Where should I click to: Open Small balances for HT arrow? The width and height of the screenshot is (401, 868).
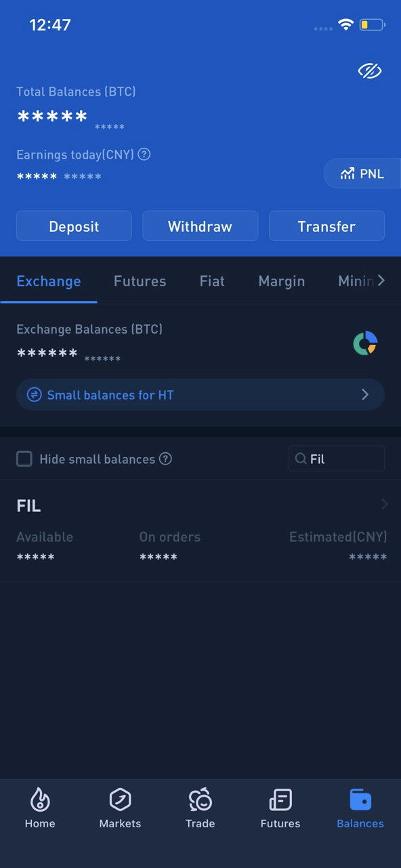click(365, 395)
